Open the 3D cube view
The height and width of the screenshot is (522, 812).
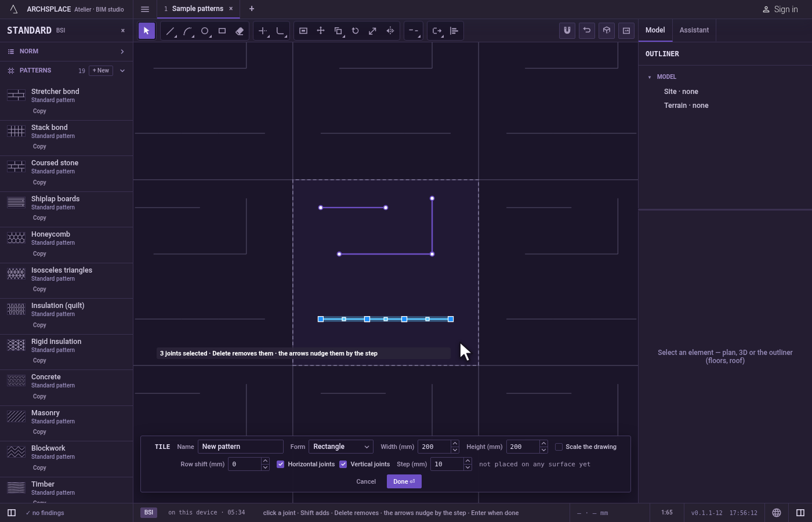tap(607, 31)
